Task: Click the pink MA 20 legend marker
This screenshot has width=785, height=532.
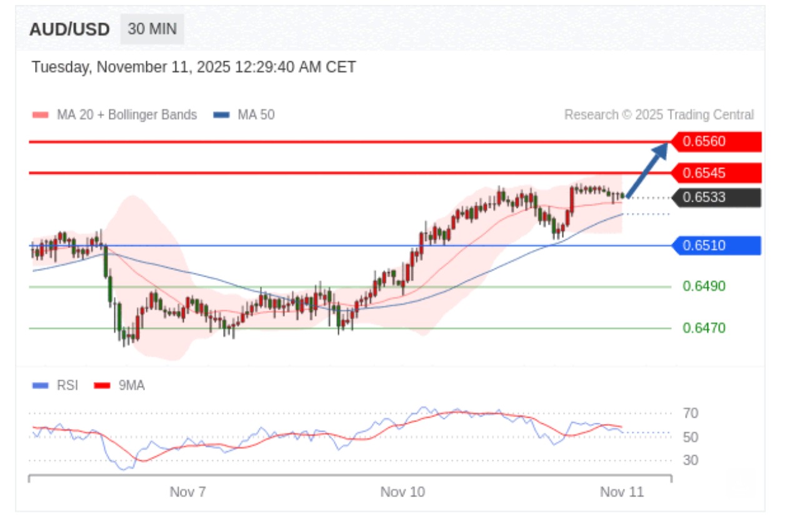Action: coord(40,115)
